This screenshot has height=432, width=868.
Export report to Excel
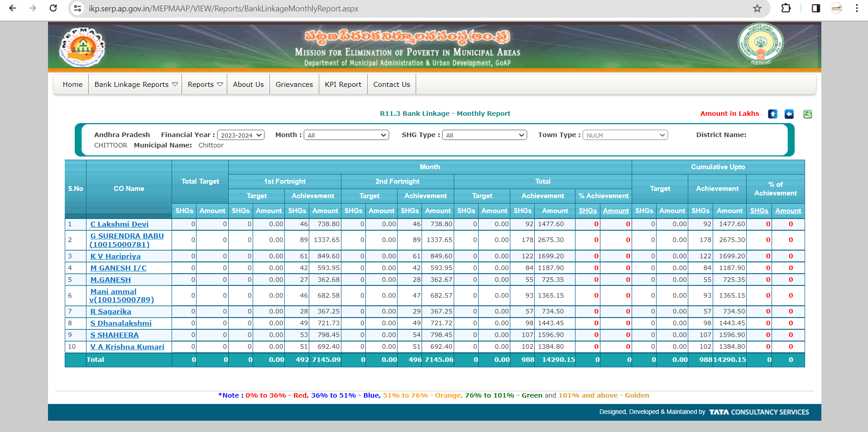point(808,114)
